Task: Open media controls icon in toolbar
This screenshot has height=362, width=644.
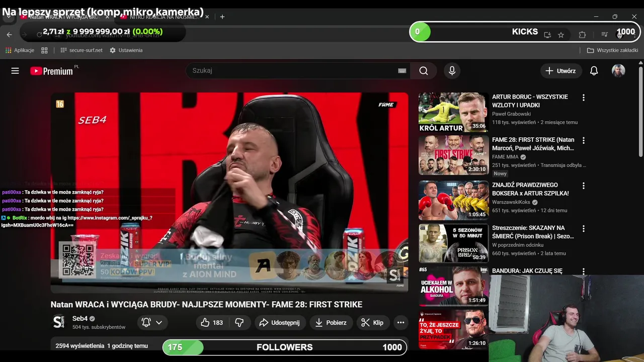Action: click(604, 35)
